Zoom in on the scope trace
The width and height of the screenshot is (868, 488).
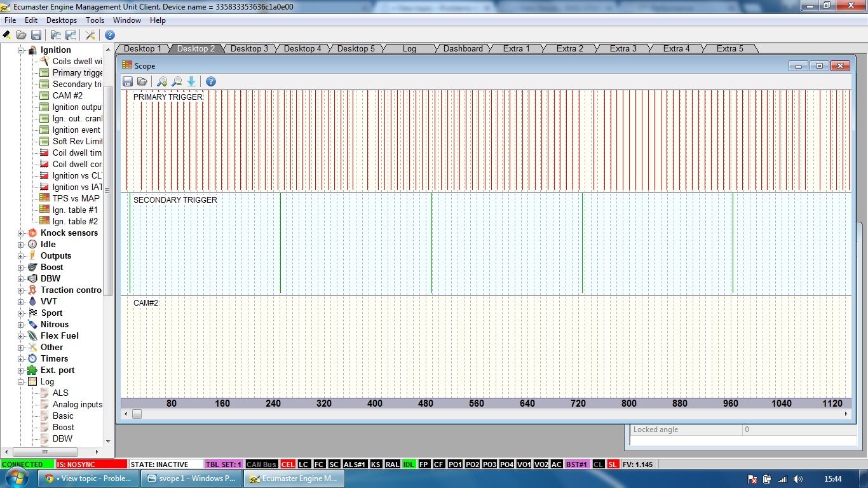tap(162, 81)
